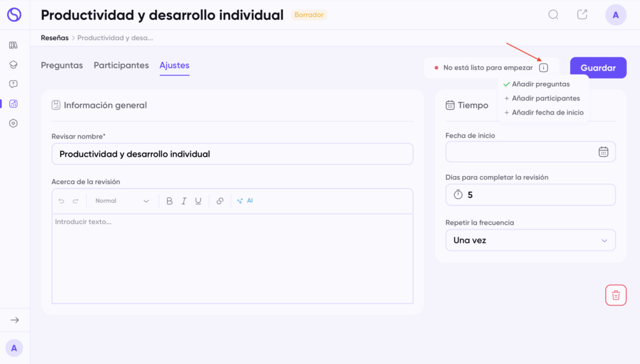Screen dimensions: 640x364
Task: Click the search magnifier icon
Action: 553,15
